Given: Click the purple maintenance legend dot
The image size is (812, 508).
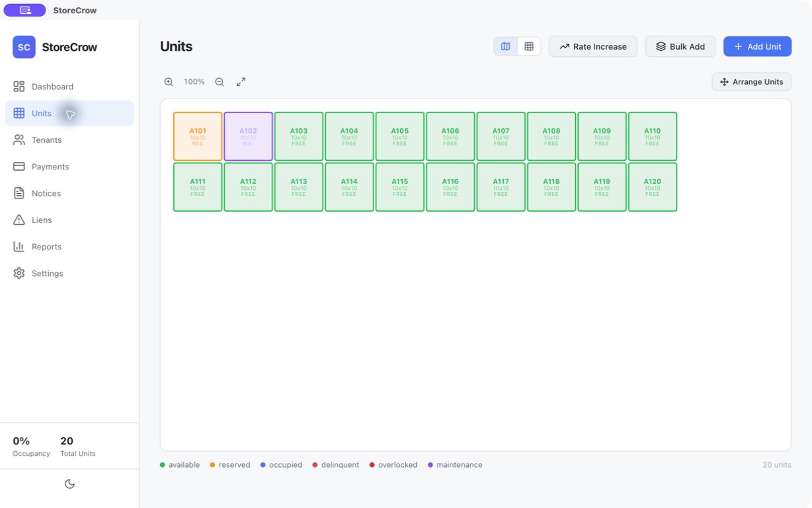Looking at the screenshot, I should 430,465.
